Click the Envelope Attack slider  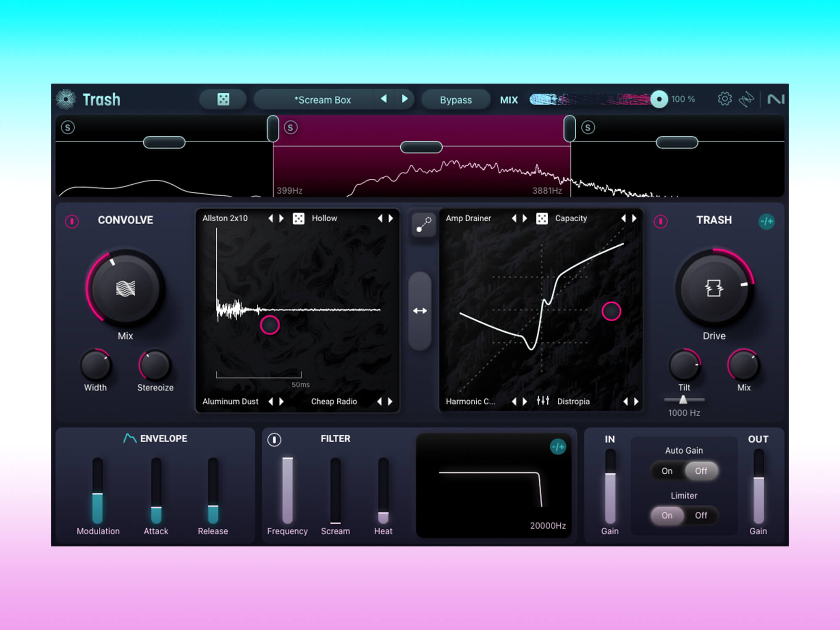(156, 490)
